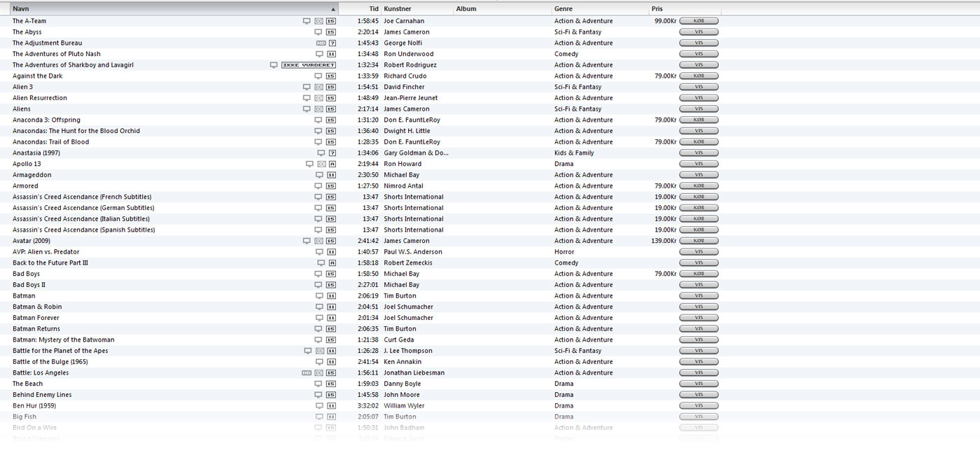Viewport: 980px width, 453px height.
Task: Click the CC icon on the Avatar (2009) row
Action: 319,241
